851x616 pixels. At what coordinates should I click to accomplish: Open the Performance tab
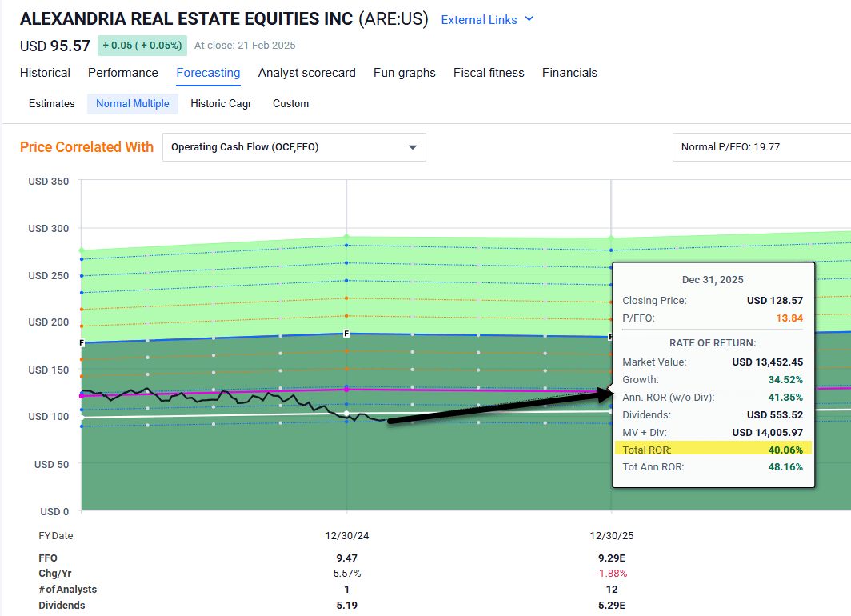click(x=122, y=73)
